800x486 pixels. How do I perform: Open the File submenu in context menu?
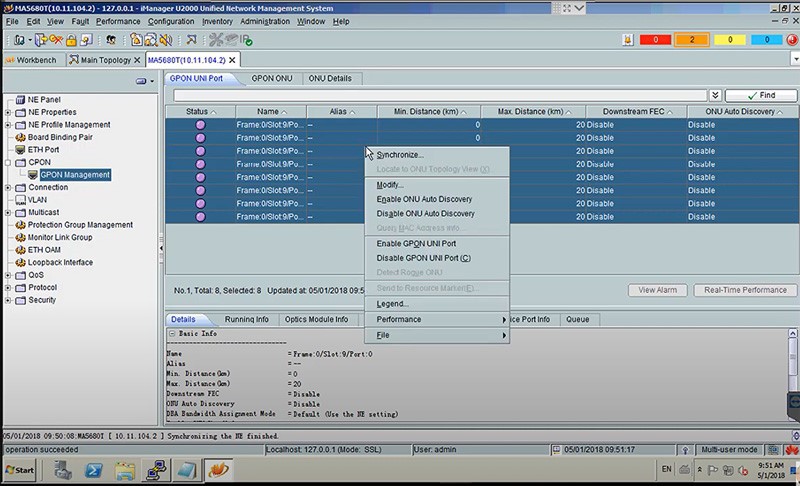click(437, 335)
